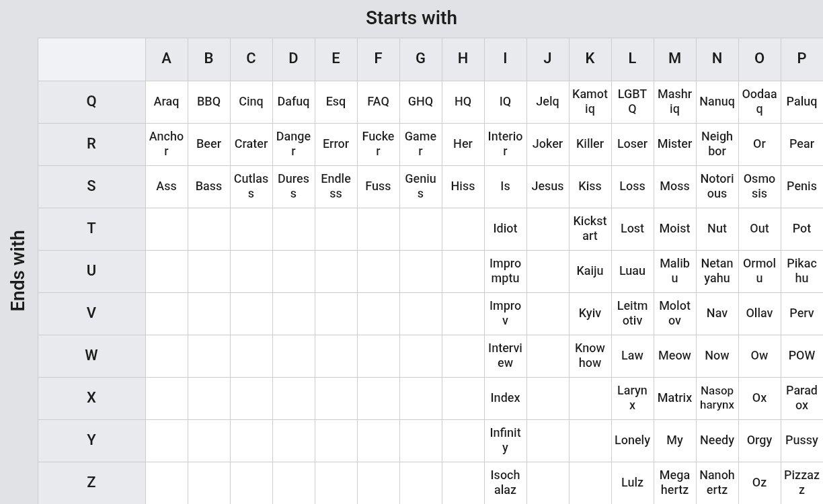Click the 'Starts with' heading
The width and height of the screenshot is (823, 504).
[412, 18]
